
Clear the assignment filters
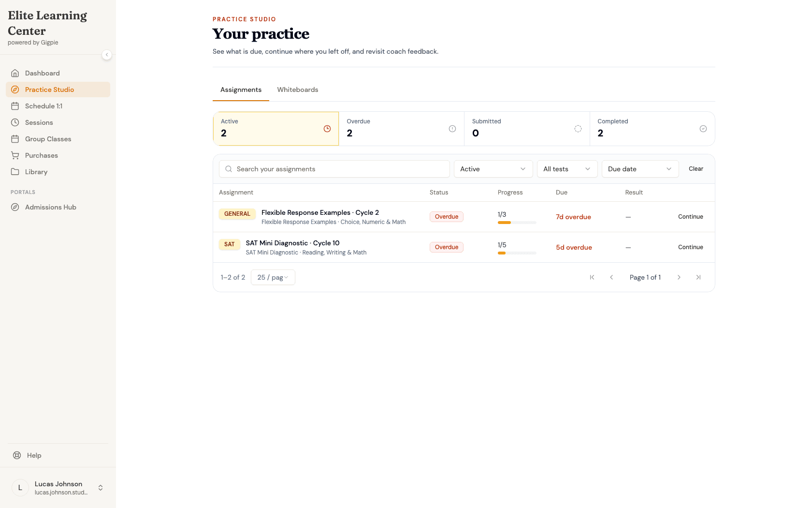(696, 169)
